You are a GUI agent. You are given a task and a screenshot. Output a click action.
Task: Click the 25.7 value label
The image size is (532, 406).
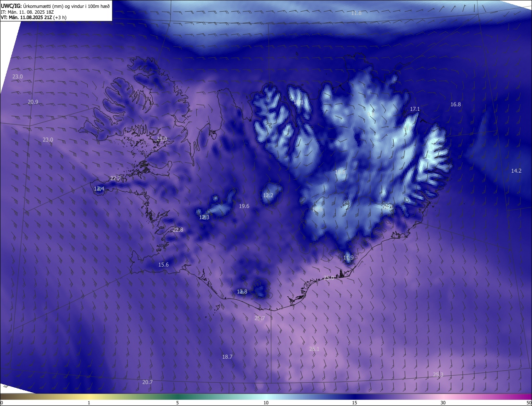pos(259,318)
